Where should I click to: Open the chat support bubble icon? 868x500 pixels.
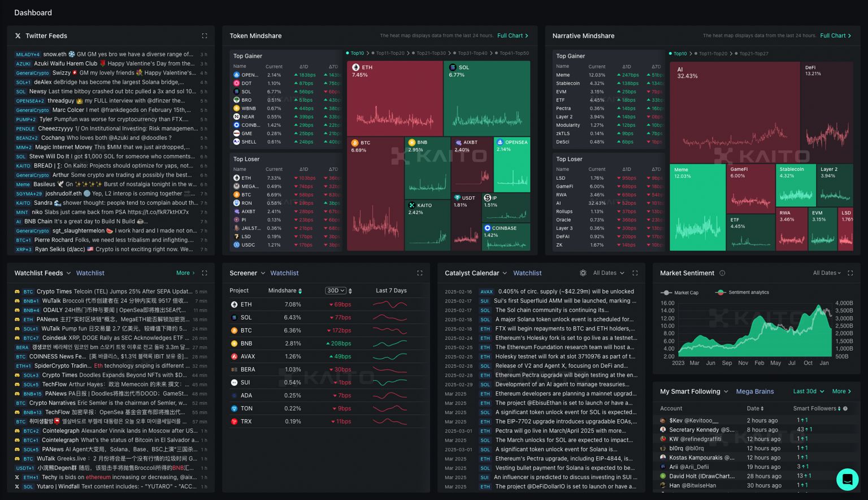point(847,479)
